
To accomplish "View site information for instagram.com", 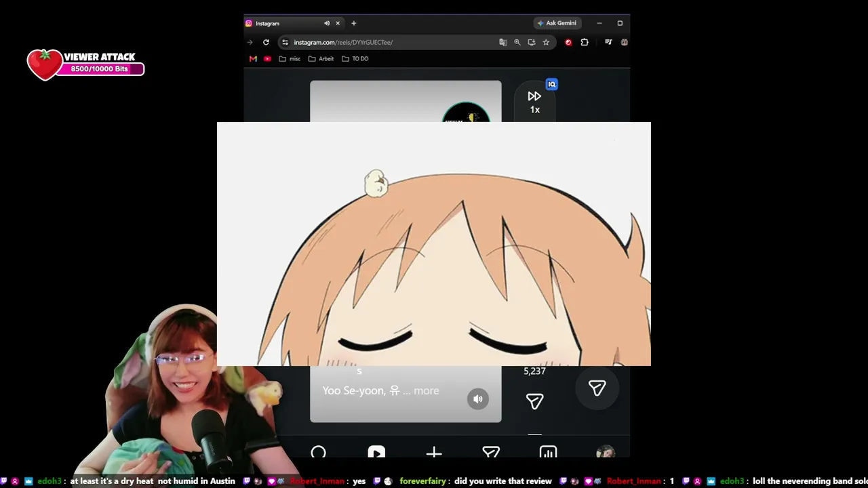I will [285, 42].
